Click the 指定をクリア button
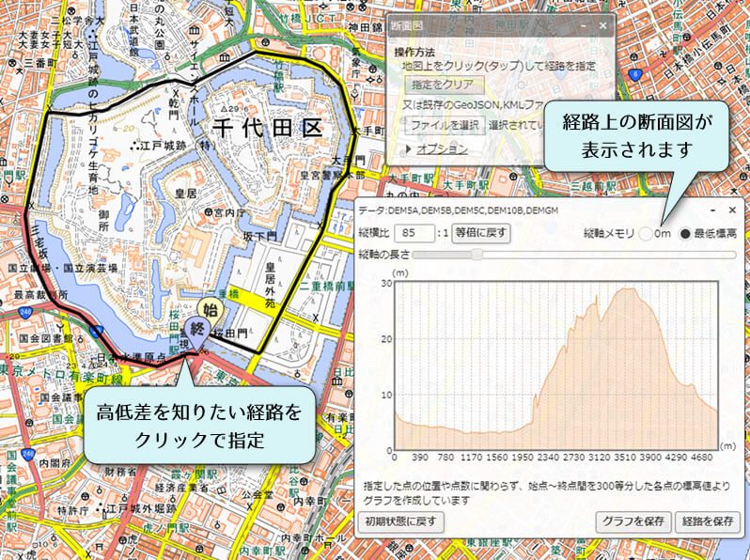750x560 pixels. (444, 86)
